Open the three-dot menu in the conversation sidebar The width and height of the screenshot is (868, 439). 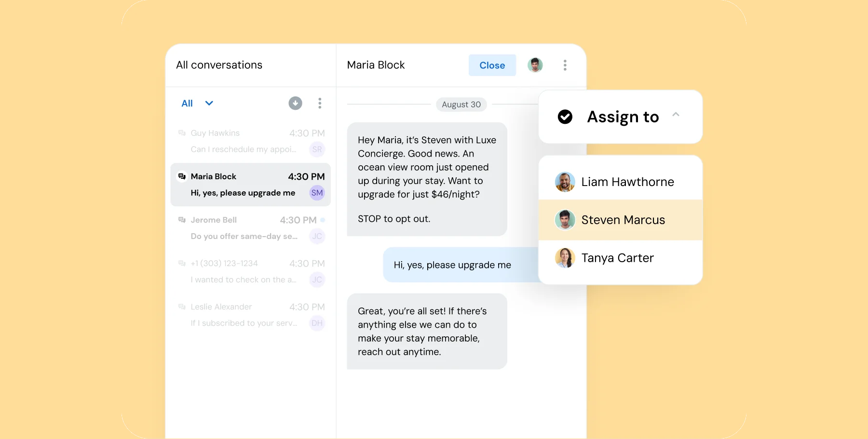(320, 103)
